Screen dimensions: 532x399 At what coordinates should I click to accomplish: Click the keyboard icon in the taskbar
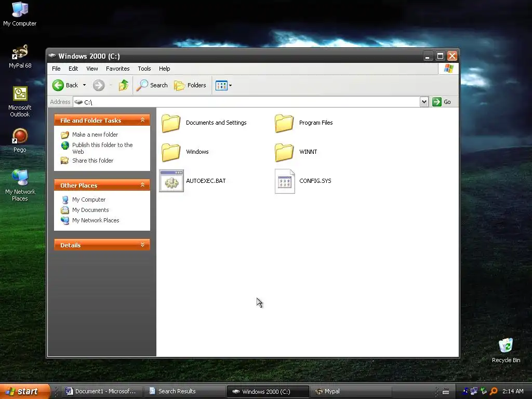click(x=446, y=392)
